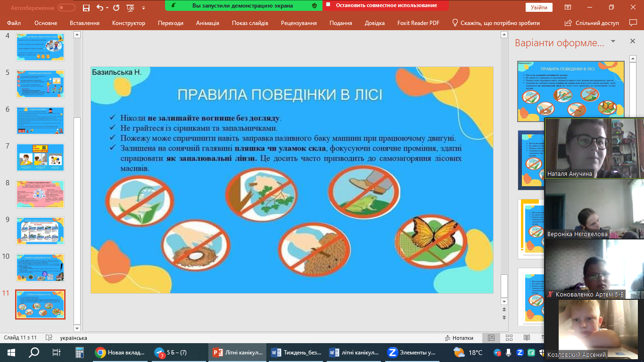Image resolution: width=644 pixels, height=362 pixels.
Task: Open Calculator from the taskbar
Action: click(x=79, y=352)
